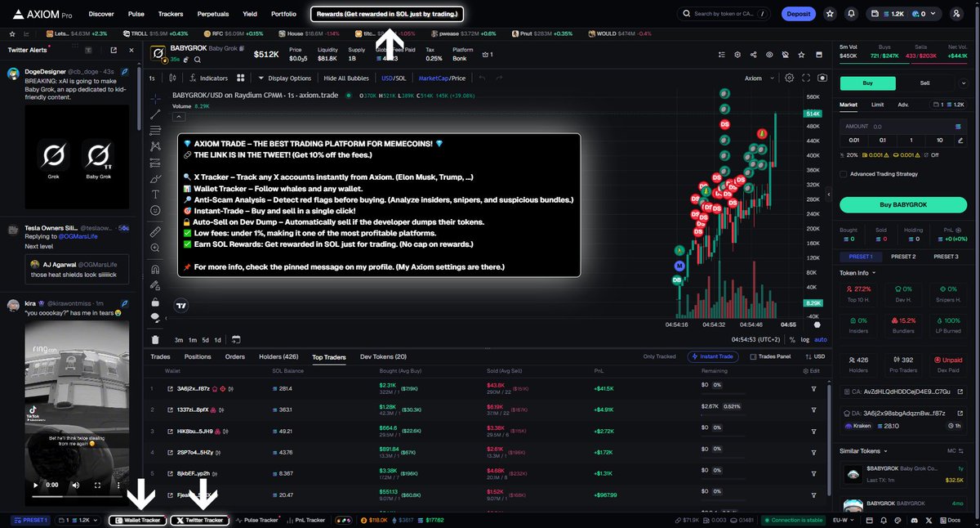The width and height of the screenshot is (980, 528).
Task: Switch to the Holders (426) tab
Action: click(x=278, y=357)
